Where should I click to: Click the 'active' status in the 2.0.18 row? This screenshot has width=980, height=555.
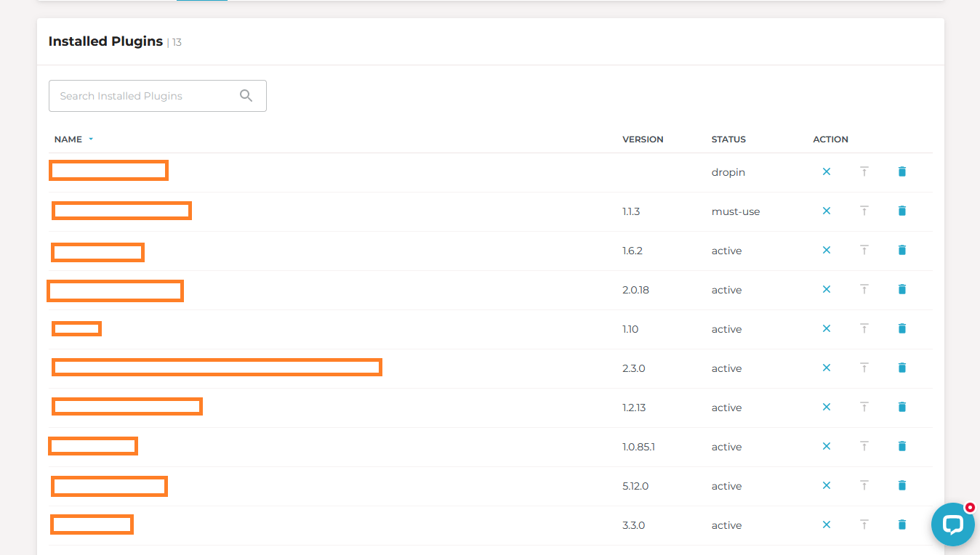[726, 290]
